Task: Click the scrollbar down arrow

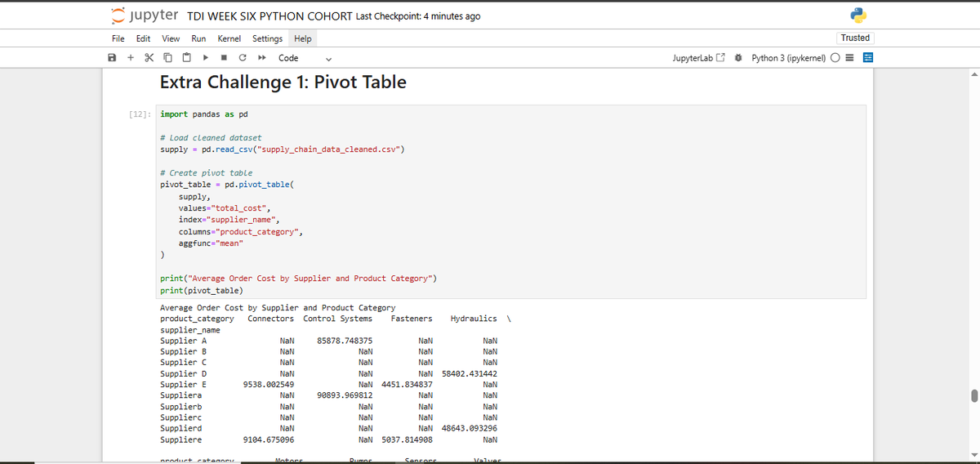Action: (x=973, y=455)
